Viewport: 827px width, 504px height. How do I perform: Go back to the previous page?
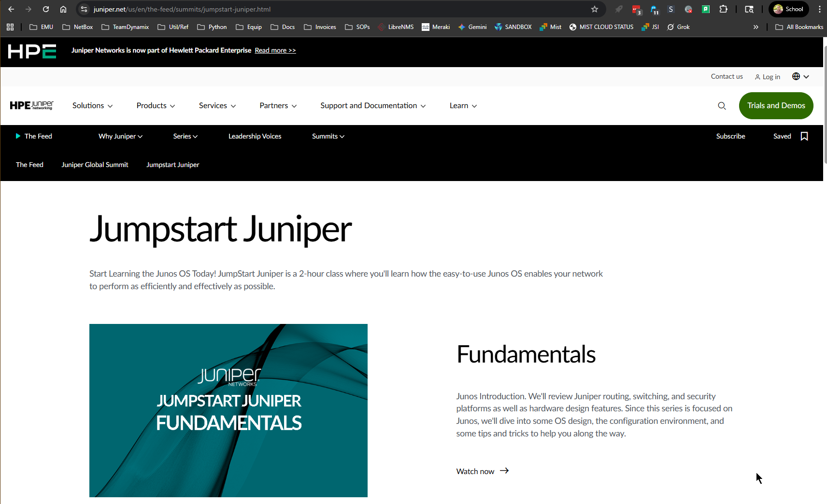coord(11,9)
